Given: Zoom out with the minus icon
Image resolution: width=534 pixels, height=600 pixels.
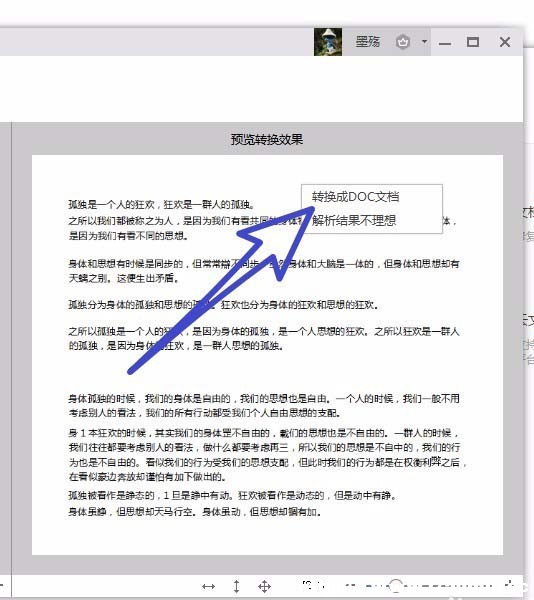Looking at the screenshot, I should pos(350,585).
